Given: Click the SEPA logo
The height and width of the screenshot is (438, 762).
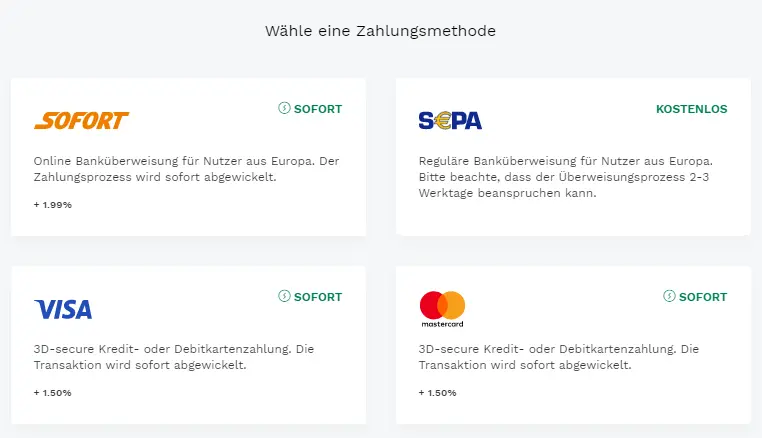Looking at the screenshot, I should [x=450, y=121].
